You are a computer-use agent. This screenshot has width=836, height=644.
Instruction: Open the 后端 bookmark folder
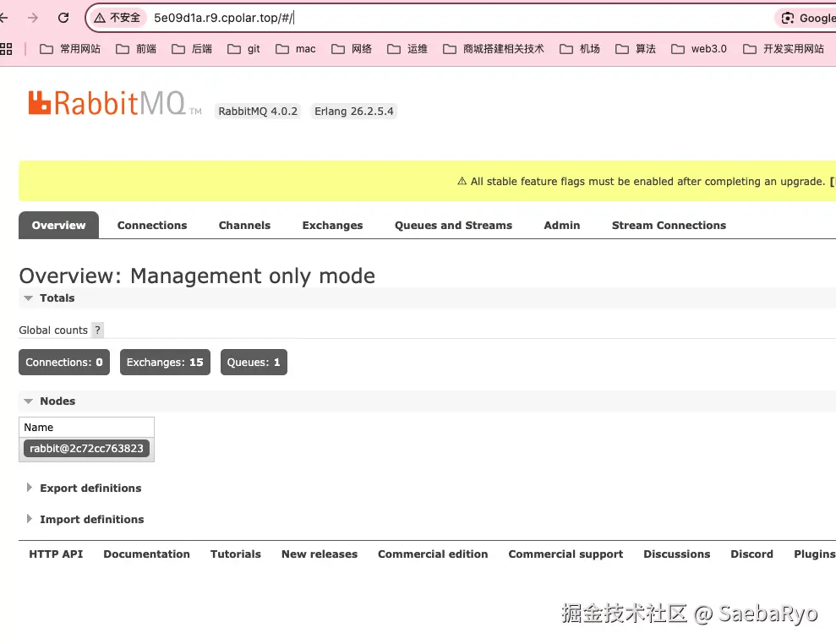point(191,49)
